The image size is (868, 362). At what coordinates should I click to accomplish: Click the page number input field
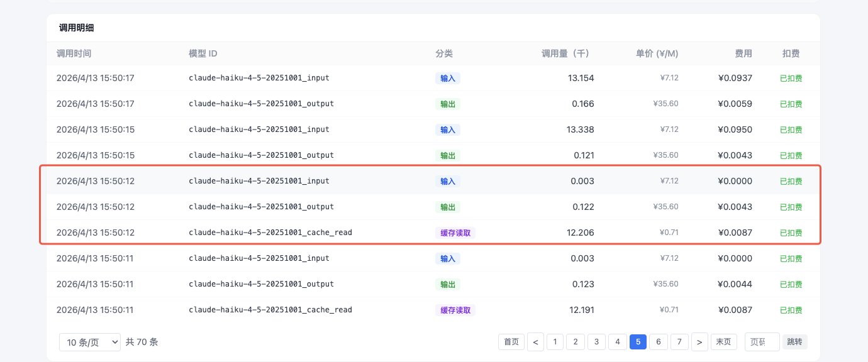pyautogui.click(x=762, y=342)
